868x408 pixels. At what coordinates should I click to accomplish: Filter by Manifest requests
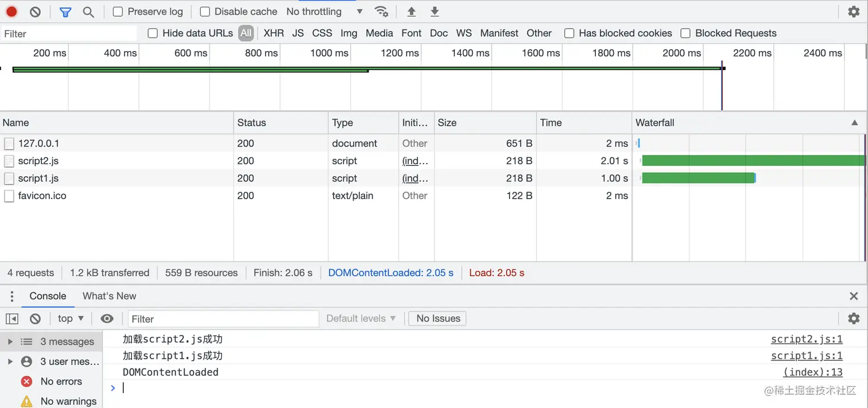(499, 33)
